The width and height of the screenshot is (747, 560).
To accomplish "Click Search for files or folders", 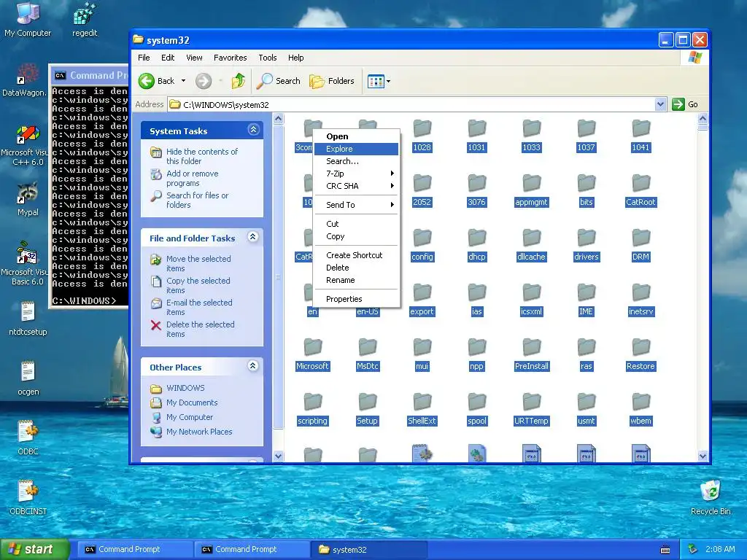I will (197, 200).
